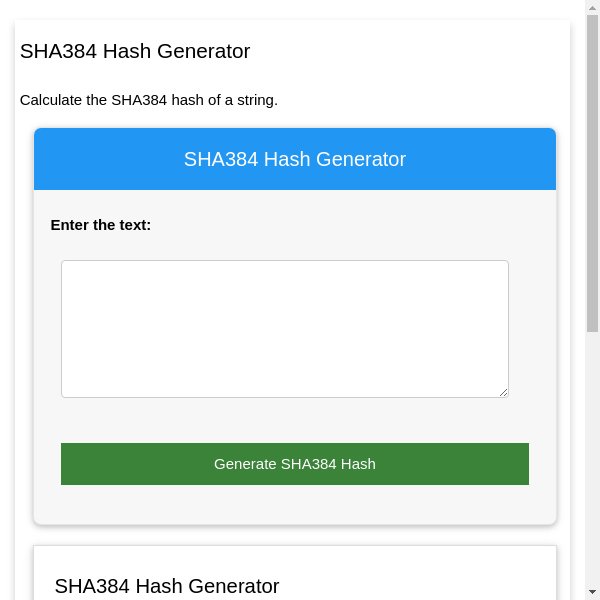The height and width of the screenshot is (600, 600).
Task: Click the gray form area below Generate button
Action: [x=294, y=505]
